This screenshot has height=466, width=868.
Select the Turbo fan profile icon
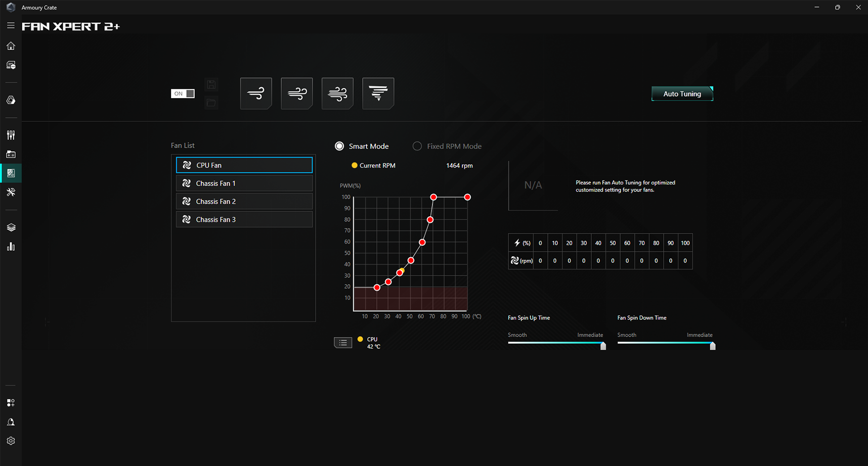(337, 94)
